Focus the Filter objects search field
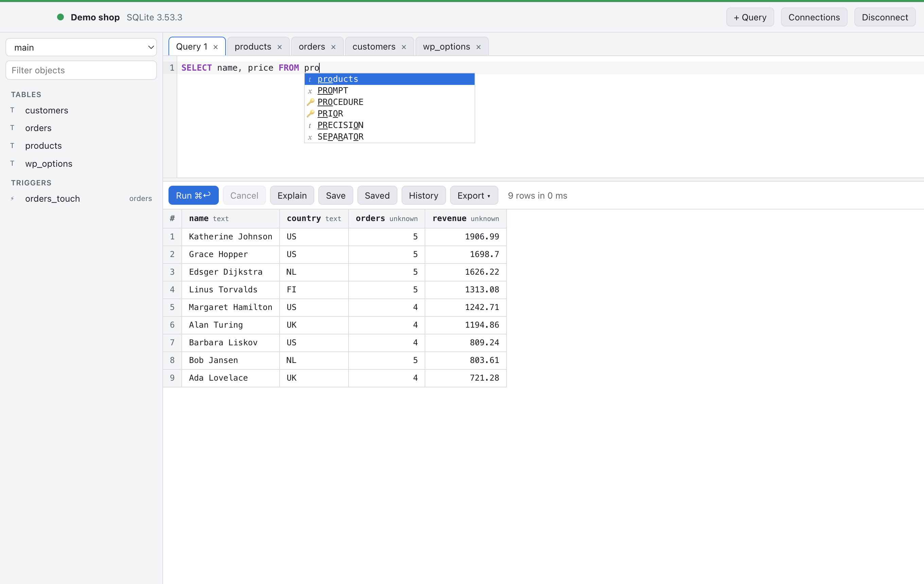This screenshot has height=584, width=924. tap(81, 70)
